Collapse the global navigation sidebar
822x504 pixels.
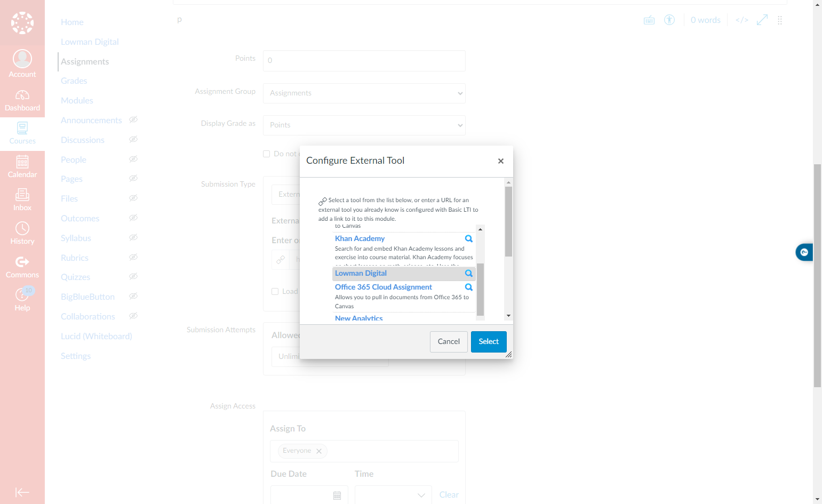coord(22,492)
